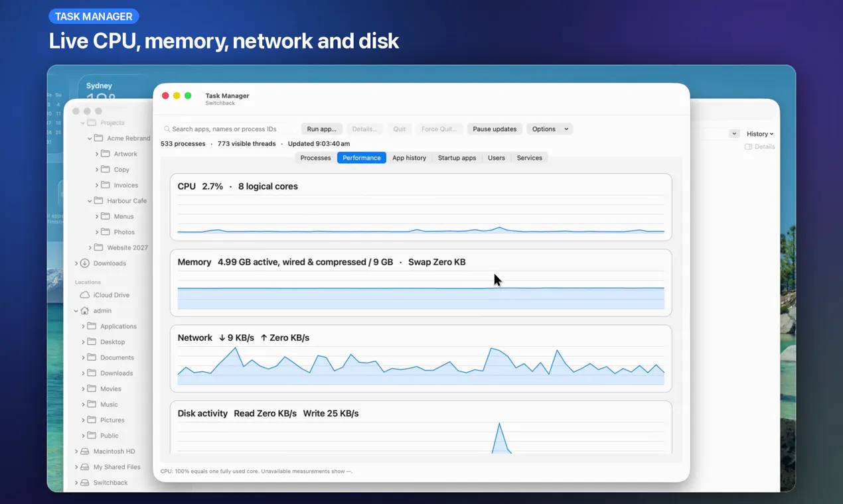
Task: Open the Options dropdown arrow
Action: click(566, 129)
